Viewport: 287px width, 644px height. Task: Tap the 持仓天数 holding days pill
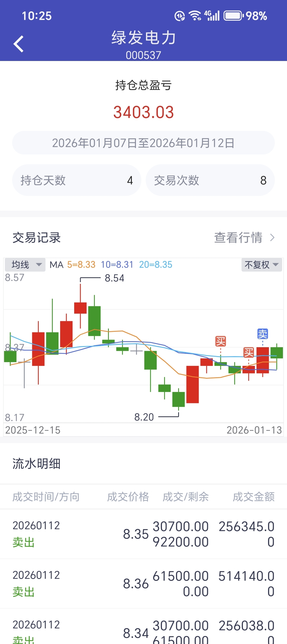pos(77,180)
